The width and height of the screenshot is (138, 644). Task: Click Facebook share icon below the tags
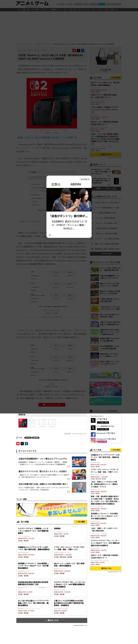coord(26,444)
